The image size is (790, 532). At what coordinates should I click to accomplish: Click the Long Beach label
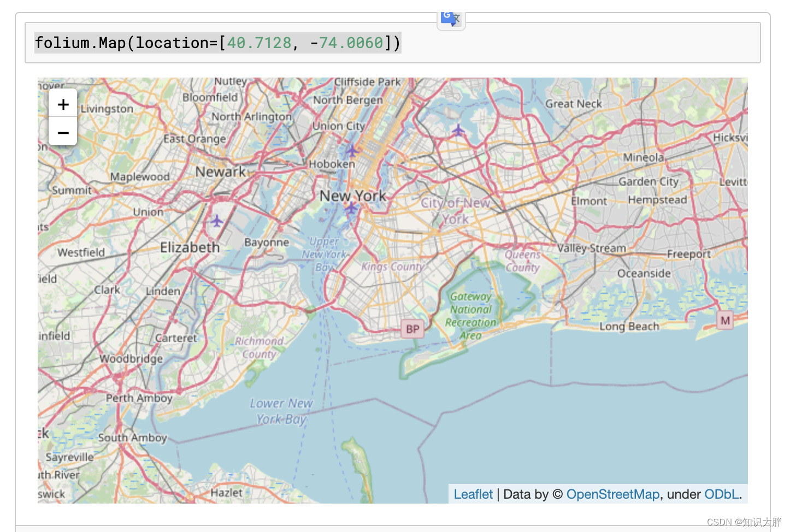pyautogui.click(x=629, y=327)
